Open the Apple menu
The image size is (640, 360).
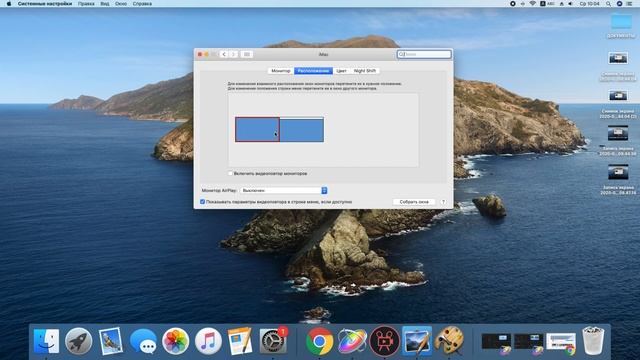[9, 4]
